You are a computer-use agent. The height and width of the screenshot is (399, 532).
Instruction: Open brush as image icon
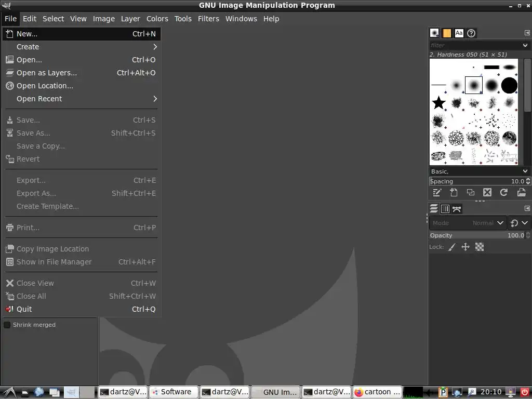click(x=521, y=193)
